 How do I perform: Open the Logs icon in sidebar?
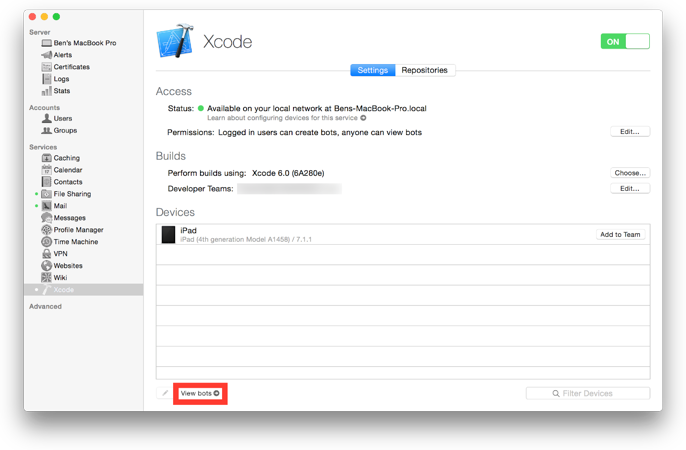46,79
